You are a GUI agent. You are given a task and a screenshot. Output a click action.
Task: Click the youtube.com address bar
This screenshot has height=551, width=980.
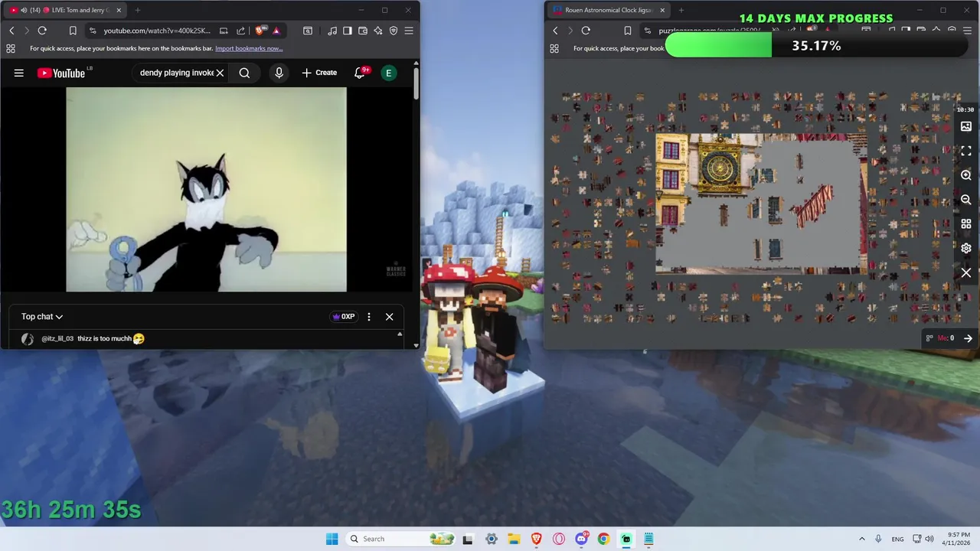(x=158, y=31)
